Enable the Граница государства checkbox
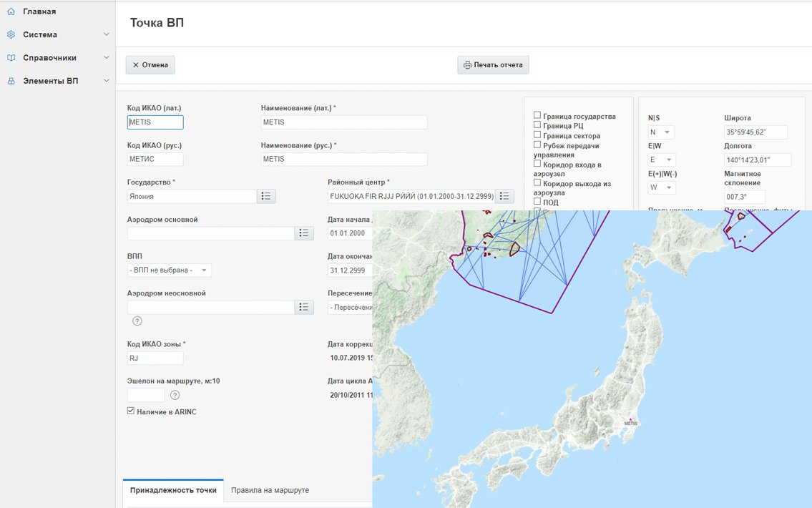The width and height of the screenshot is (812, 508). tap(537, 115)
